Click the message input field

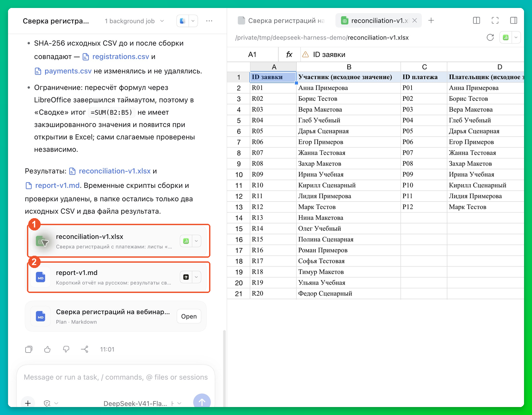[x=116, y=377]
